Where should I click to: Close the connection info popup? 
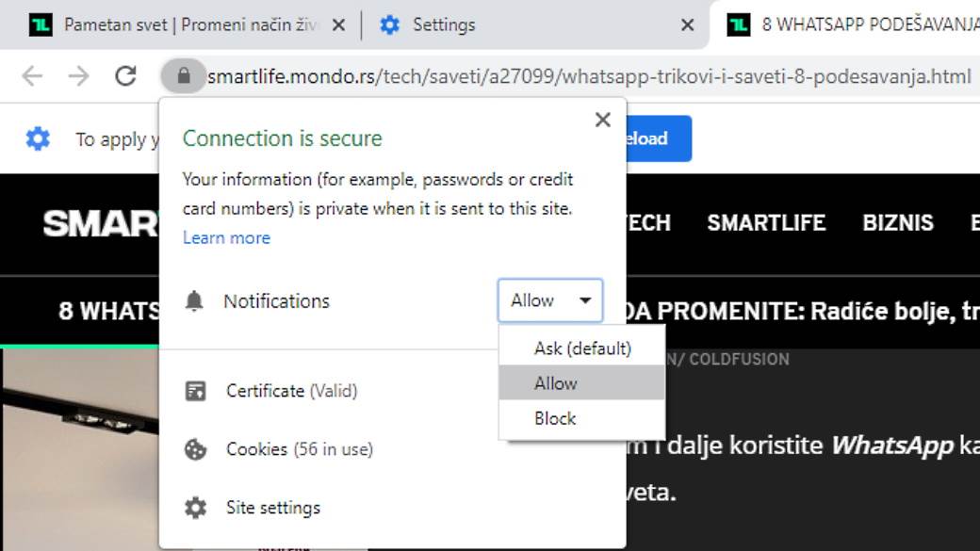click(603, 120)
